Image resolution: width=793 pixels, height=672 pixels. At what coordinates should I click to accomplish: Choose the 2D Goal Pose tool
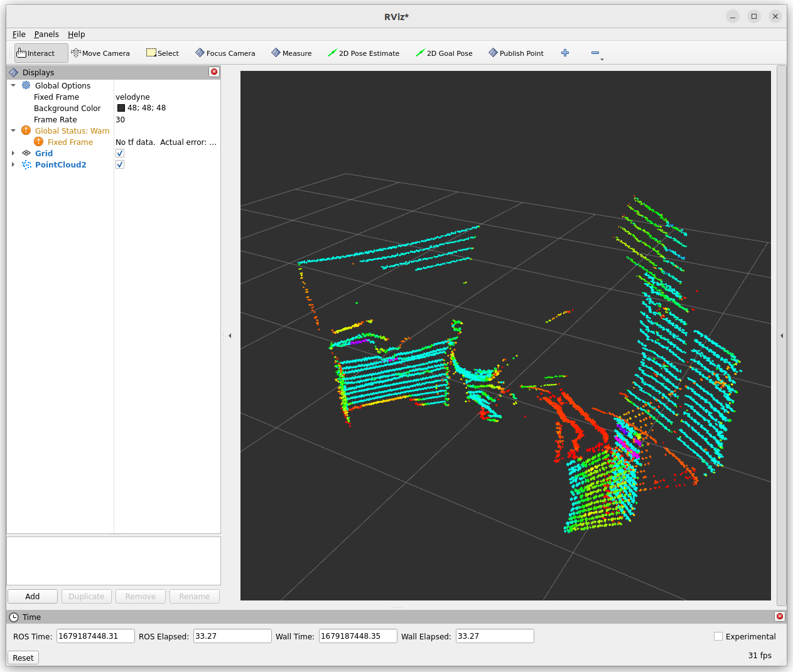[x=444, y=53]
